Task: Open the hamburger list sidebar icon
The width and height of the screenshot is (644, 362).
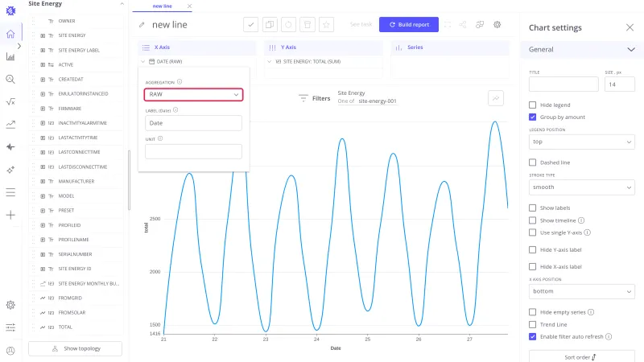Action: coord(10,192)
